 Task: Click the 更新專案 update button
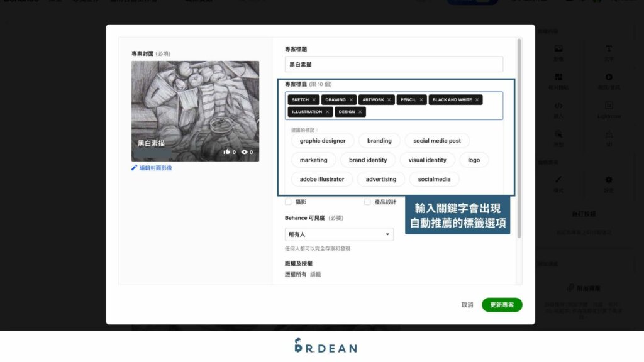(502, 304)
